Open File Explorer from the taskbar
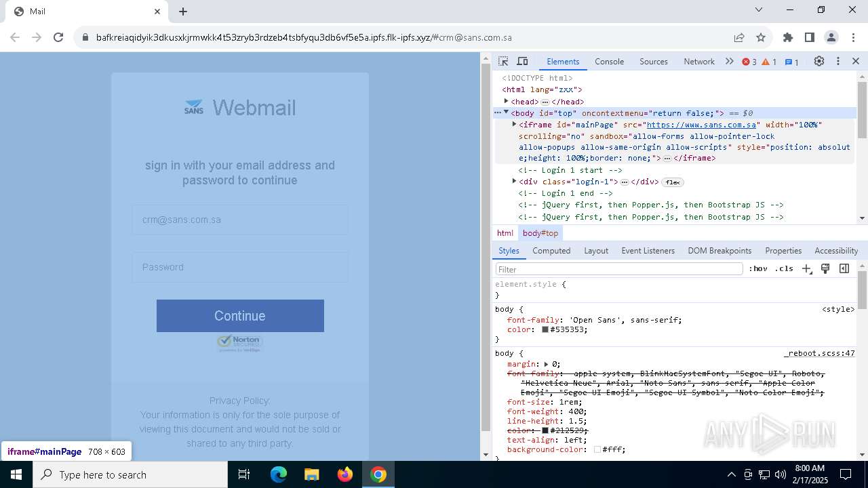 (311, 474)
